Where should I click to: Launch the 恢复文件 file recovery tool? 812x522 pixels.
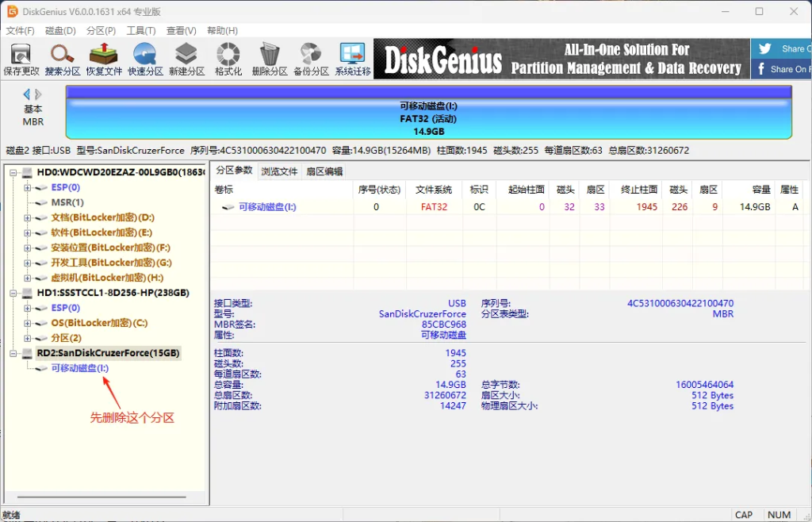pyautogui.click(x=104, y=59)
